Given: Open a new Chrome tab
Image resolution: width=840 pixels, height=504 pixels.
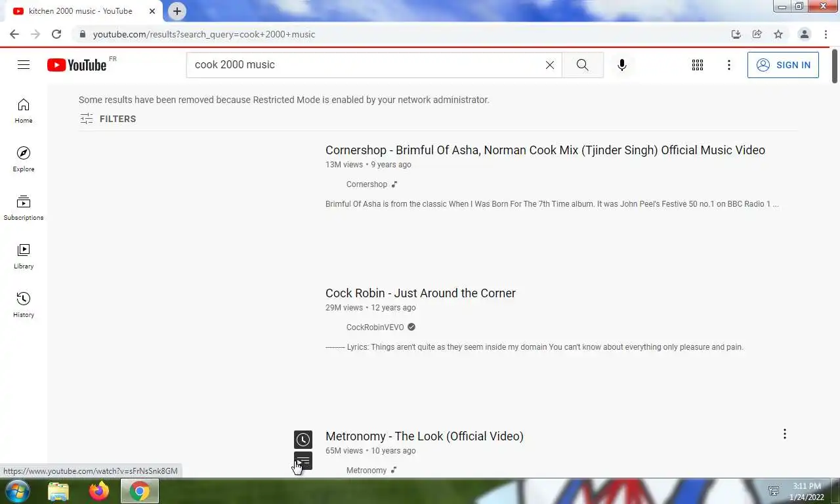Looking at the screenshot, I should click(177, 11).
